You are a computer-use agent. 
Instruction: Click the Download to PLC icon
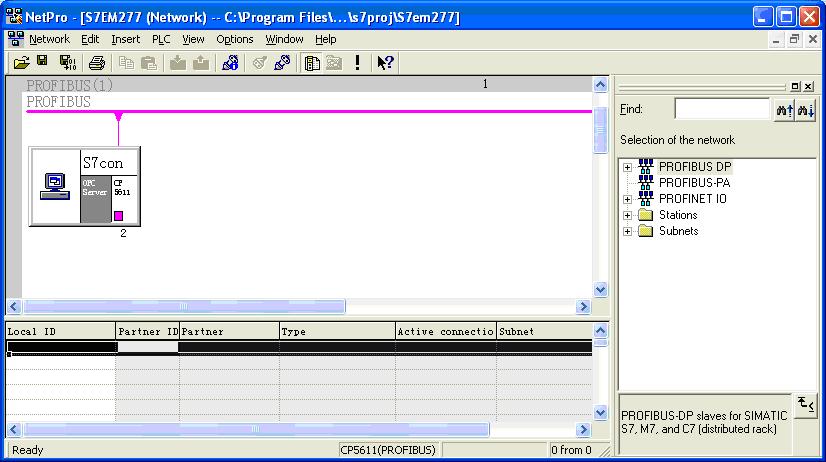click(178, 63)
